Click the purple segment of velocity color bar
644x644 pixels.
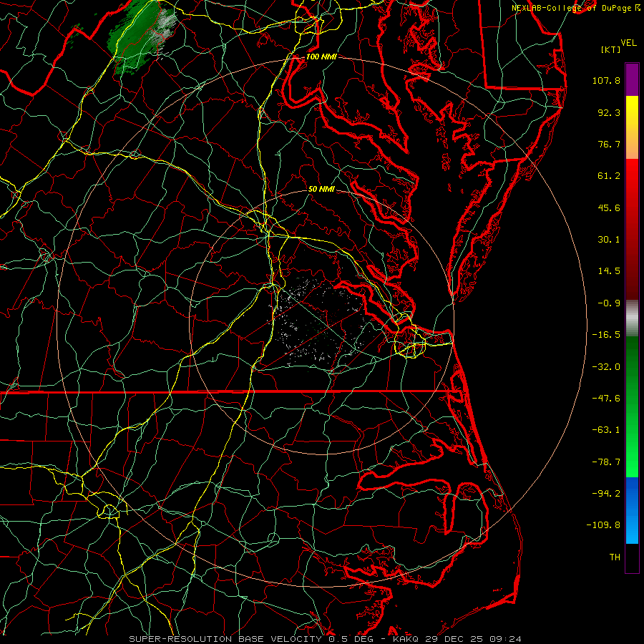point(632,79)
